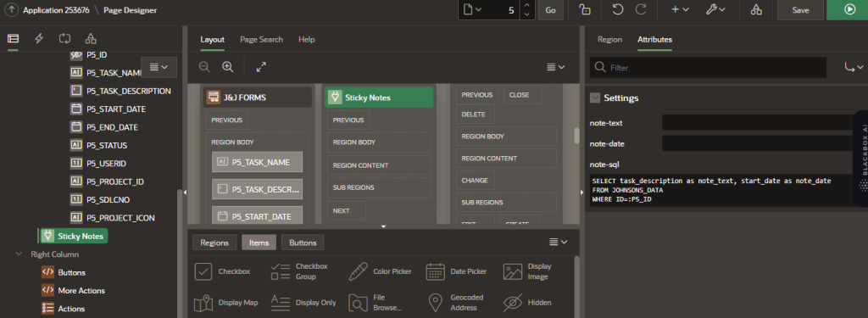This screenshot has width=868, height=318.
Task: Switch to the Region tab
Action: coord(610,39)
